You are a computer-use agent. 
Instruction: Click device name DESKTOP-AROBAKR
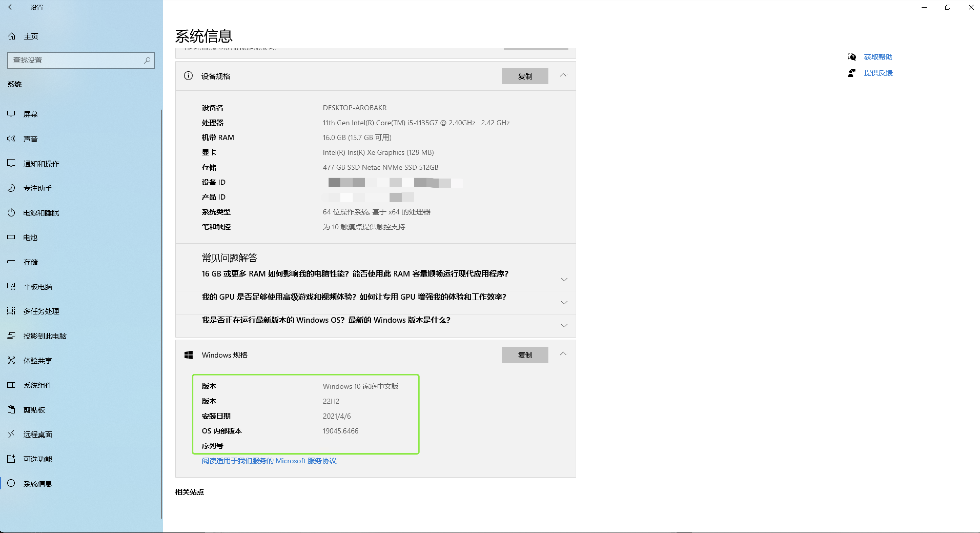355,108
